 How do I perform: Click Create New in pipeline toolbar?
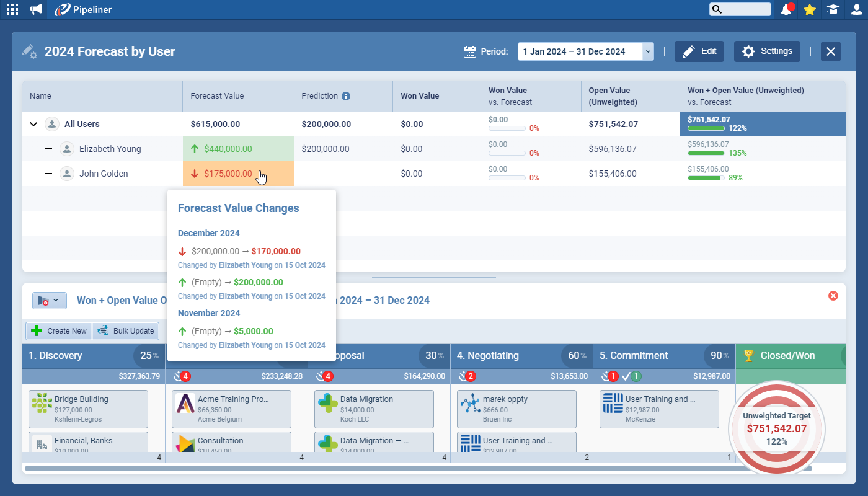pyautogui.click(x=59, y=331)
